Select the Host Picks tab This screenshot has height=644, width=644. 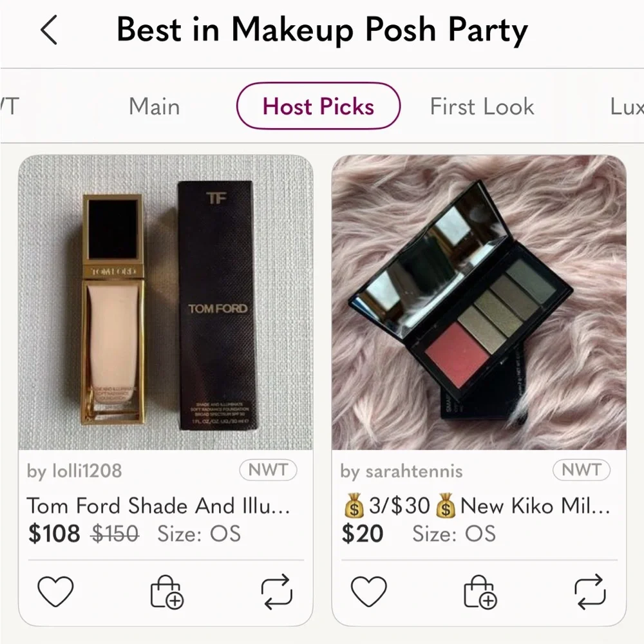[x=318, y=106]
